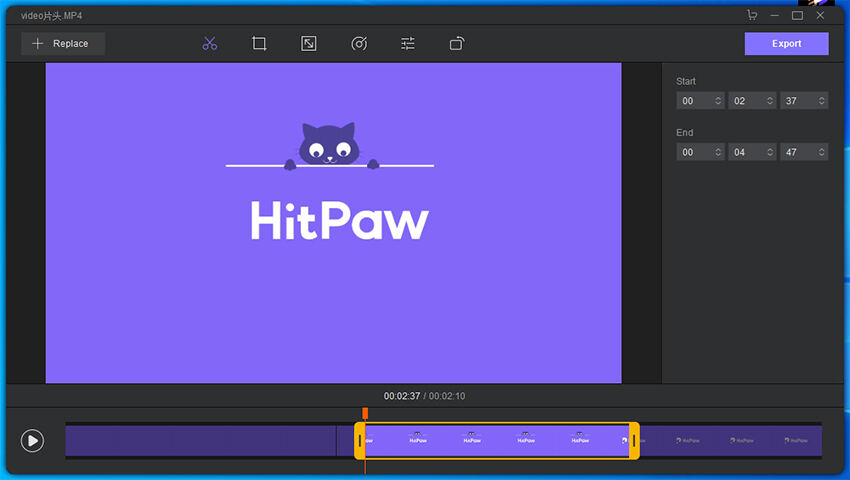Click the Start seconds field showing 37

(x=804, y=101)
